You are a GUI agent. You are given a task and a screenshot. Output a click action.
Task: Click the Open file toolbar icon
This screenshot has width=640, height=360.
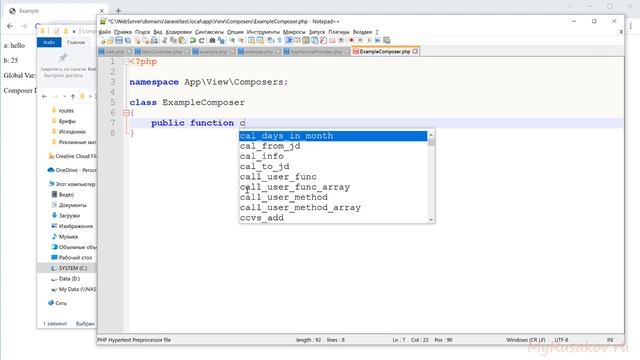point(110,40)
